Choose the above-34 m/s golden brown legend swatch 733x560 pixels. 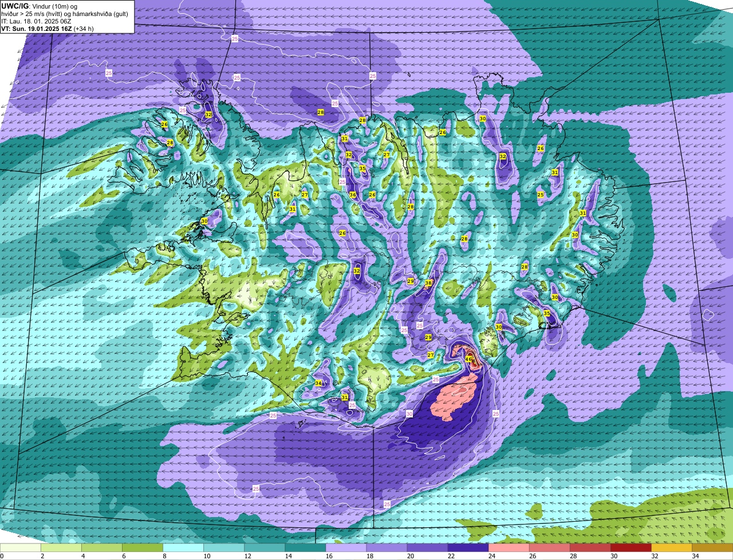click(x=712, y=548)
